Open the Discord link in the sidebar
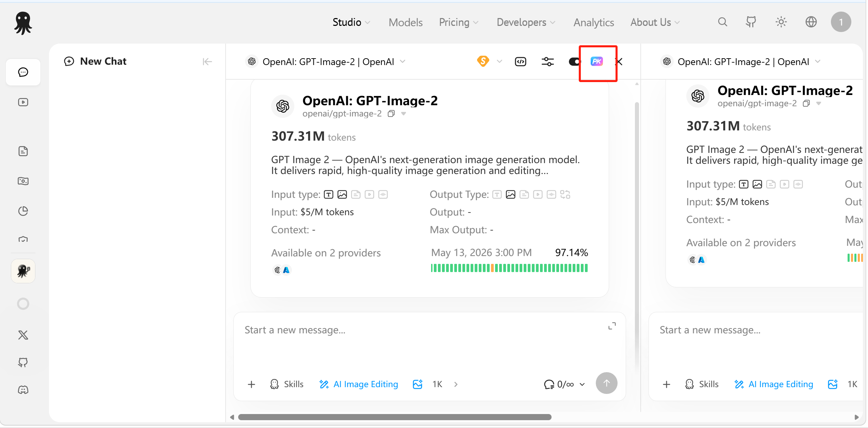Viewport: 868px width, 428px height. click(23, 390)
